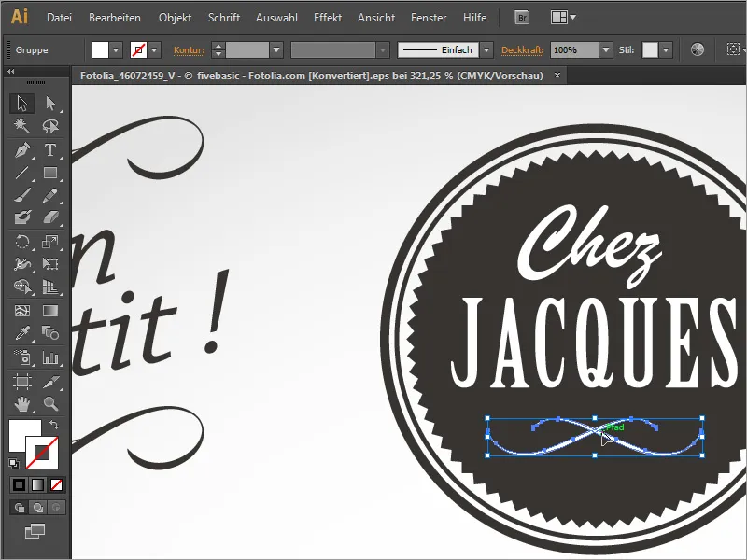This screenshot has height=560, width=747.
Task: Close the Fotolia_46072459_V document tab
Action: coord(557,76)
